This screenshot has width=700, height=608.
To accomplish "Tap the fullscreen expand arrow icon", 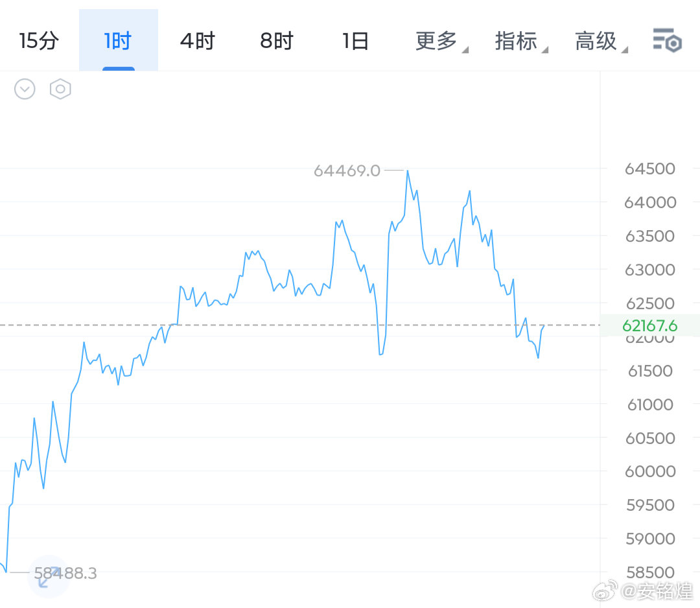I will (49, 577).
